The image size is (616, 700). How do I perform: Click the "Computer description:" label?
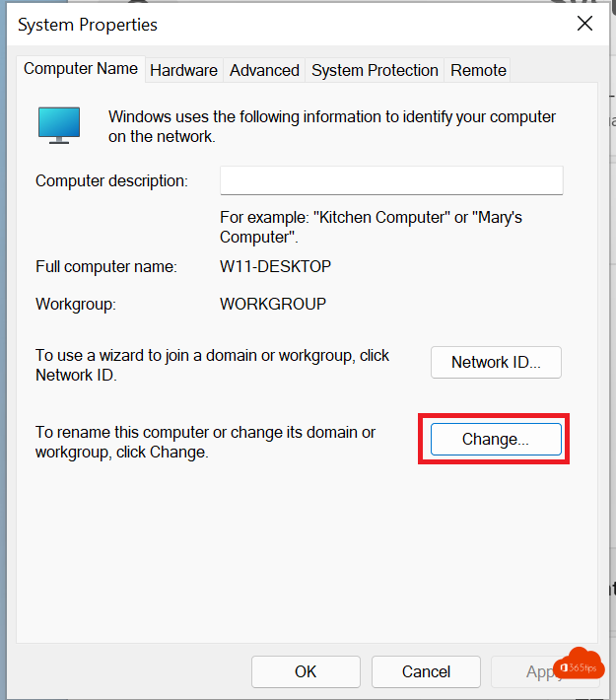pyautogui.click(x=111, y=180)
